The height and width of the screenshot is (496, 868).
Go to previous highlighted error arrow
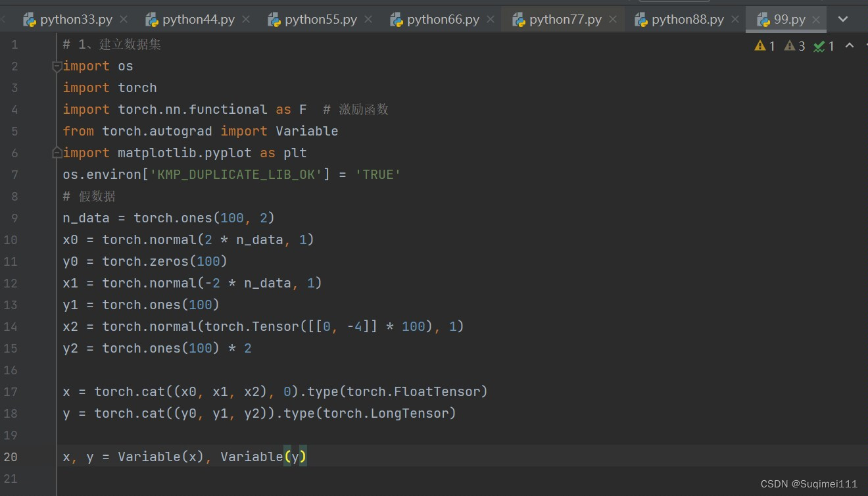850,45
